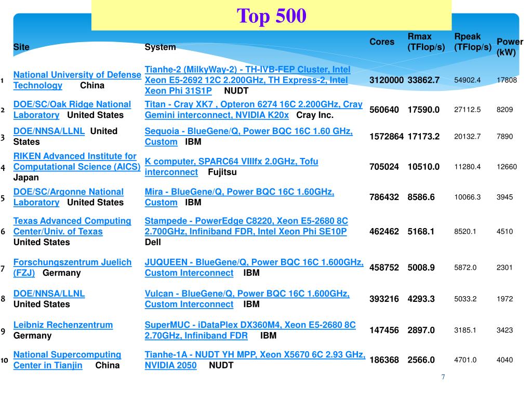Select Rmax value 17173.2
Image resolution: width=532 pixels, height=399 pixels.
423,137
